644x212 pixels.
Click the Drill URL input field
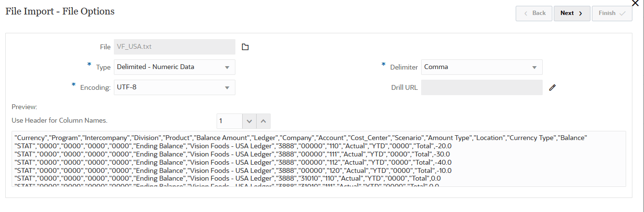click(481, 87)
